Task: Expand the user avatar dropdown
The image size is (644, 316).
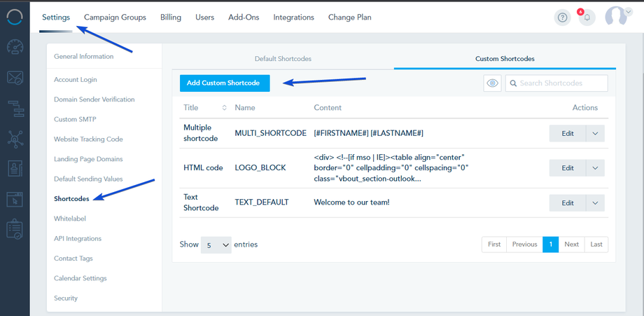Action: tap(617, 18)
